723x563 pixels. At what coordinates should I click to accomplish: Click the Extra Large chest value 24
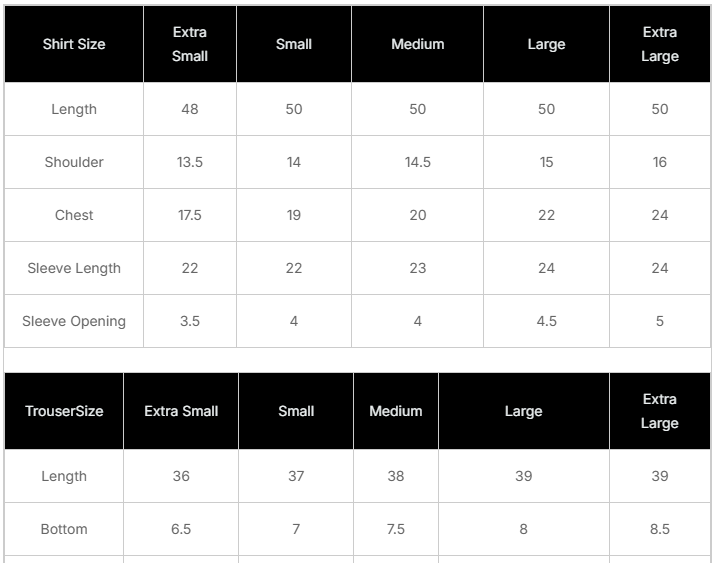click(660, 215)
